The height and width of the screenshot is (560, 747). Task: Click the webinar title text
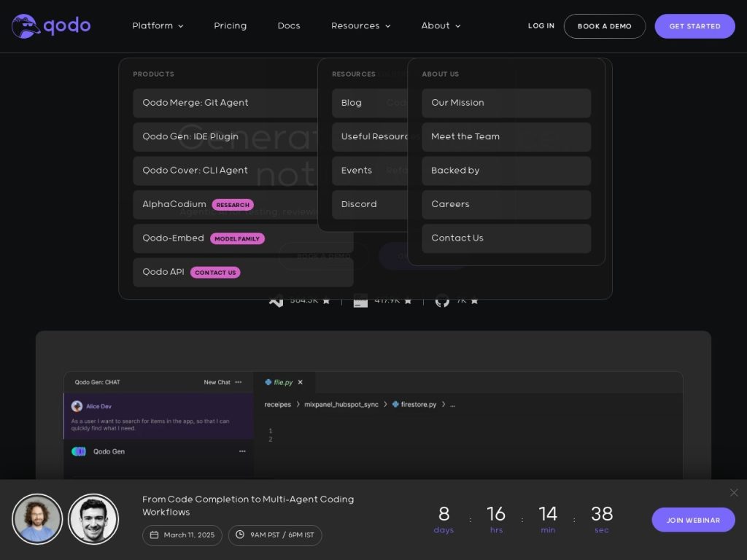248,506
